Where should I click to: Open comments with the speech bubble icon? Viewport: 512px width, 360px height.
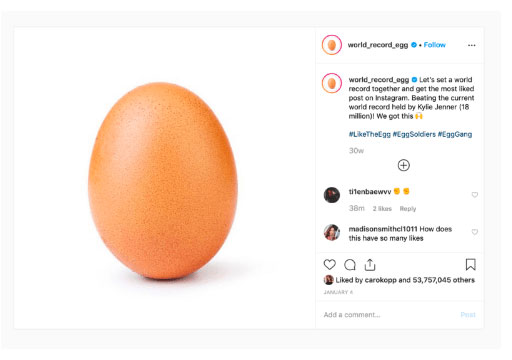point(350,265)
